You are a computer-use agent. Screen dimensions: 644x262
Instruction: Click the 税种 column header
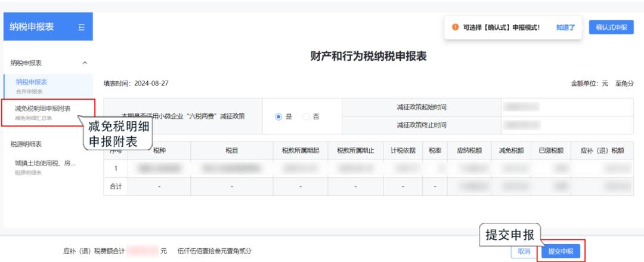pyautogui.click(x=160, y=150)
